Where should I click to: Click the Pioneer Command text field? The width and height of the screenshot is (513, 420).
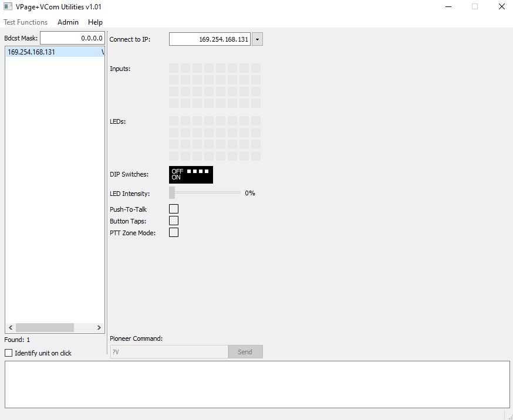pos(169,352)
